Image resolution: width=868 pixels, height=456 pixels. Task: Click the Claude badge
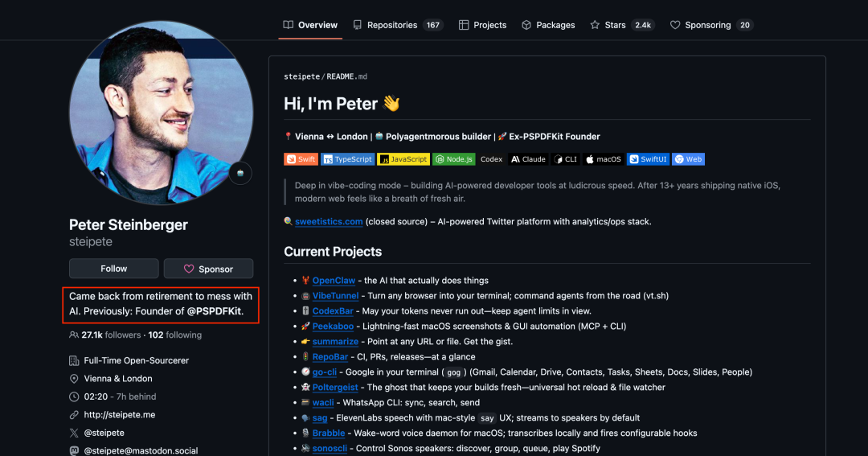(528, 159)
